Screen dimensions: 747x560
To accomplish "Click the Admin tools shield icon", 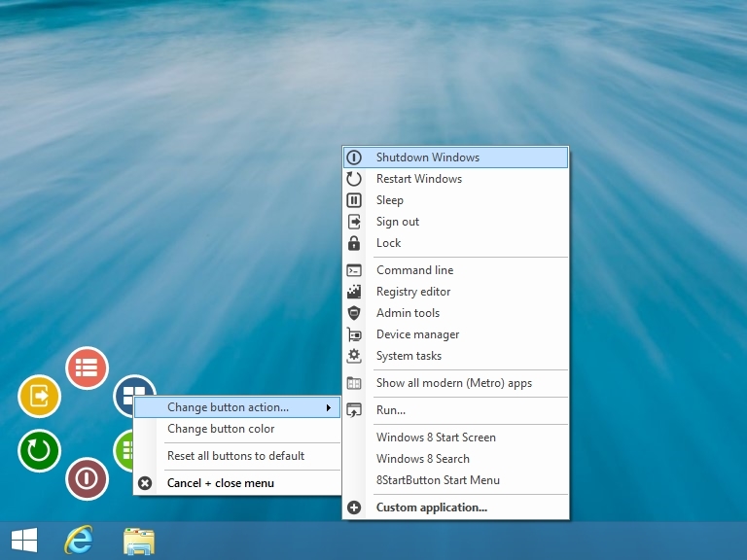I will click(x=354, y=313).
